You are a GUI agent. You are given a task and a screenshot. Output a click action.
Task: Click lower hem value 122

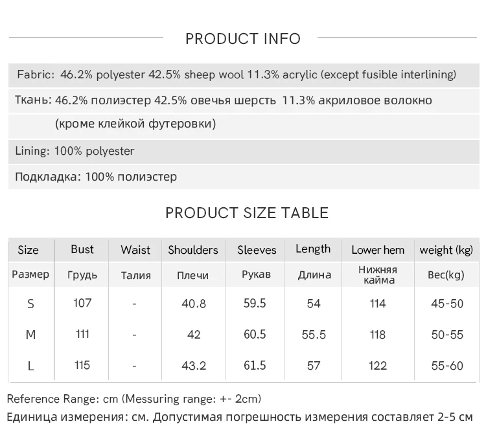click(378, 366)
